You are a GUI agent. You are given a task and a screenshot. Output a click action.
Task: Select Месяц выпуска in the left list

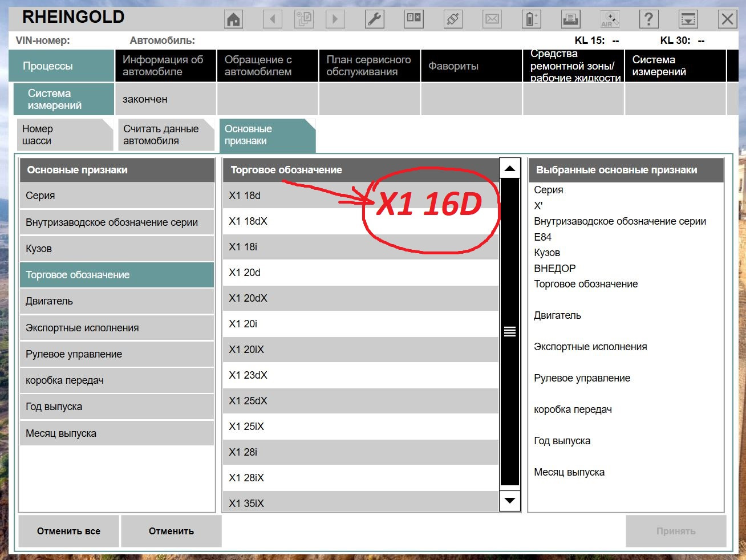(117, 433)
